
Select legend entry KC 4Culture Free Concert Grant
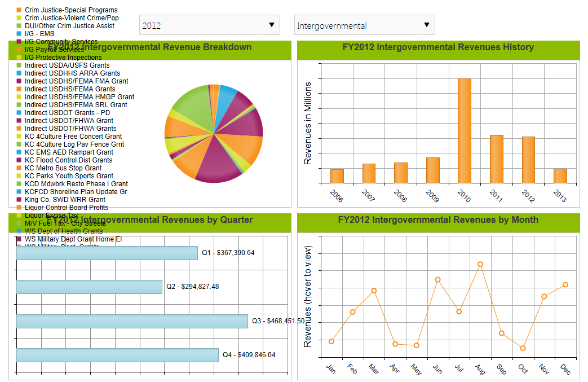[x=69, y=136]
